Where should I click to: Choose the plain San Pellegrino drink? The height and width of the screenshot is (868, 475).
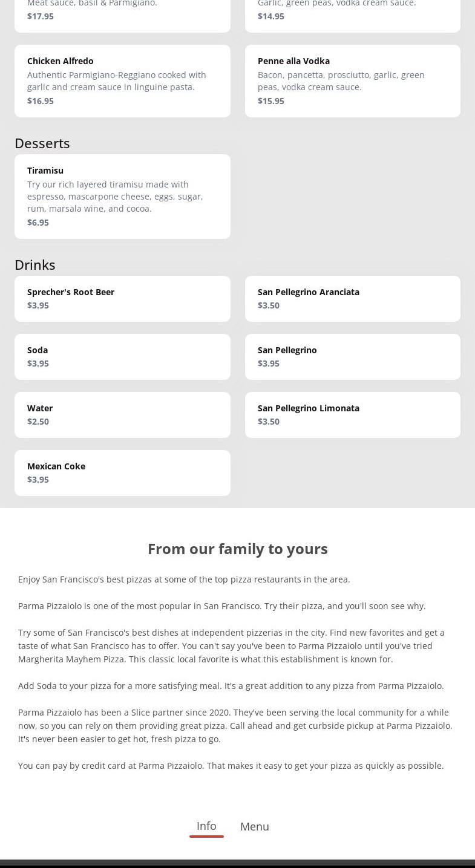click(x=352, y=357)
